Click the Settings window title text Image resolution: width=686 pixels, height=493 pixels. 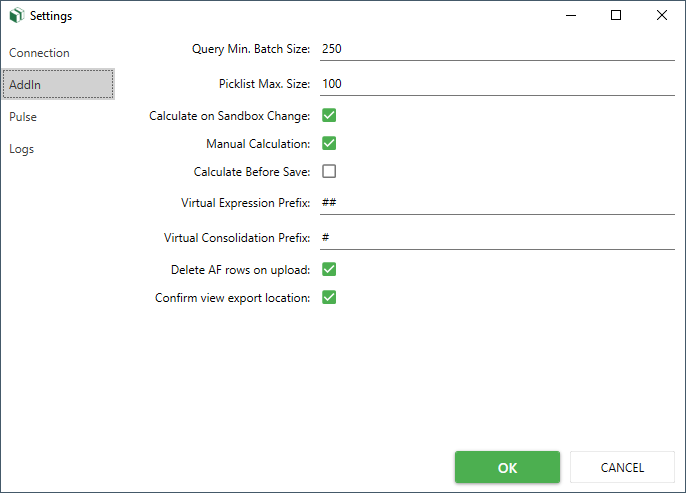[51, 16]
